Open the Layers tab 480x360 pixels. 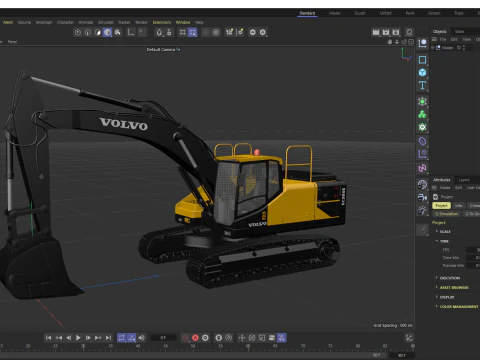click(x=464, y=180)
